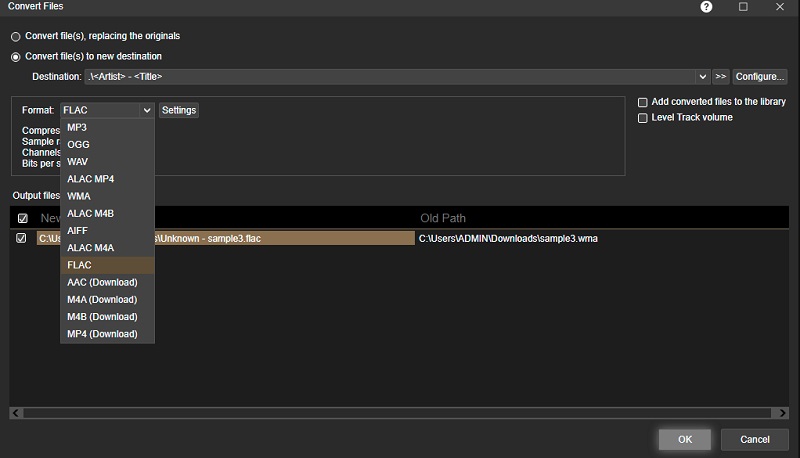Image resolution: width=800 pixels, height=458 pixels.
Task: Enable 'Level Track volume' checkbox
Action: pyautogui.click(x=643, y=118)
